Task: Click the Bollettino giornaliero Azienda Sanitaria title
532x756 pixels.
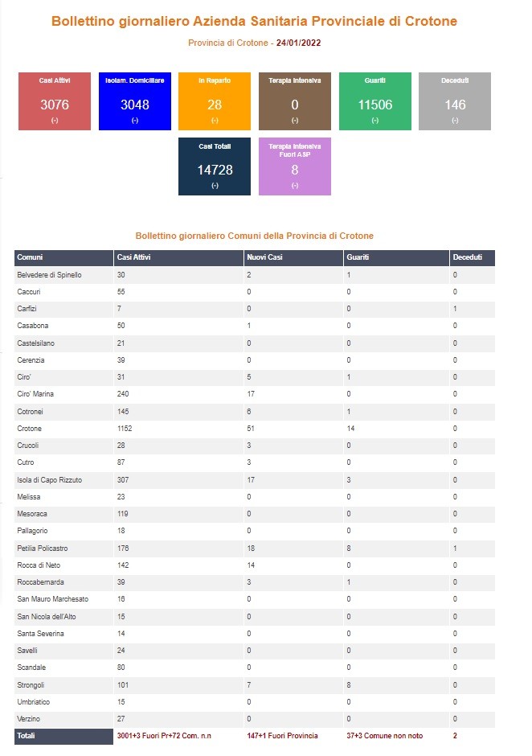Action: [255, 21]
